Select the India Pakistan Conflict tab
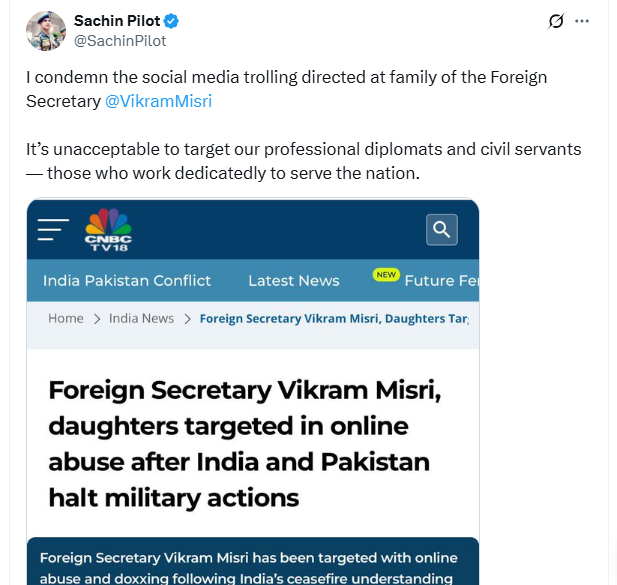 tap(127, 281)
